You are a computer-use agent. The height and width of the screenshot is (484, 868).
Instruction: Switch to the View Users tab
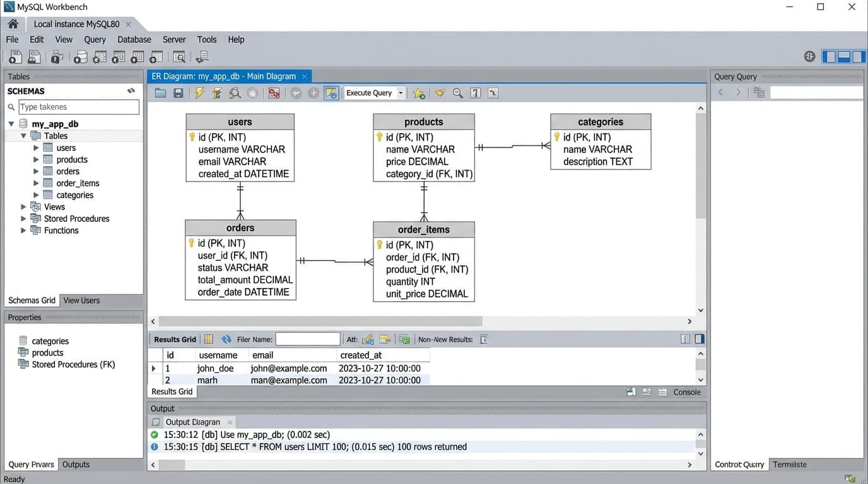click(x=81, y=300)
